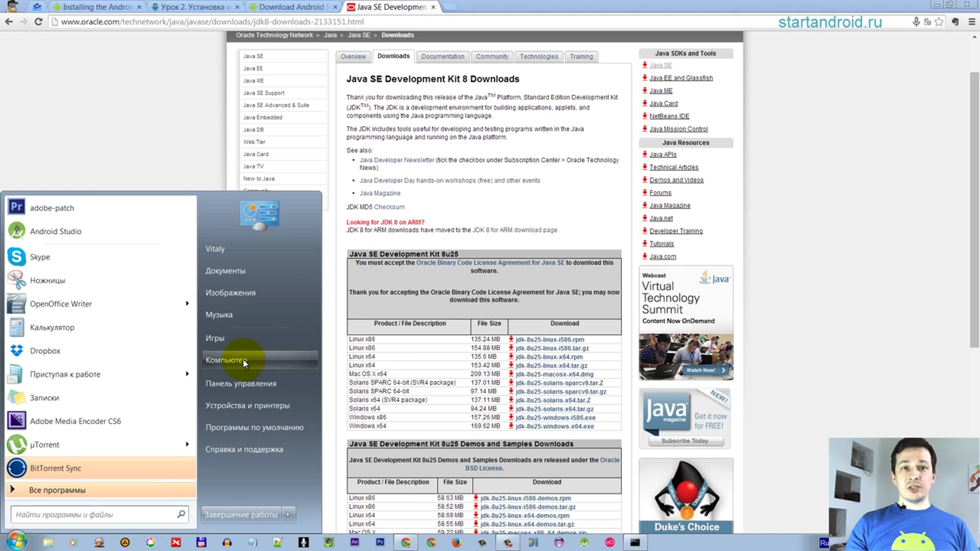Select Панель управления in Start menu
980x551 pixels.
point(241,383)
